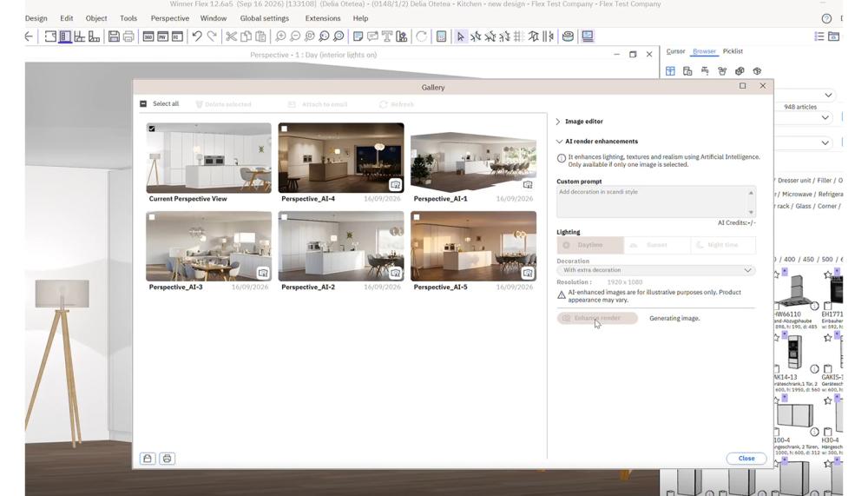Select the floor plan view toolbar icon

(x=50, y=36)
